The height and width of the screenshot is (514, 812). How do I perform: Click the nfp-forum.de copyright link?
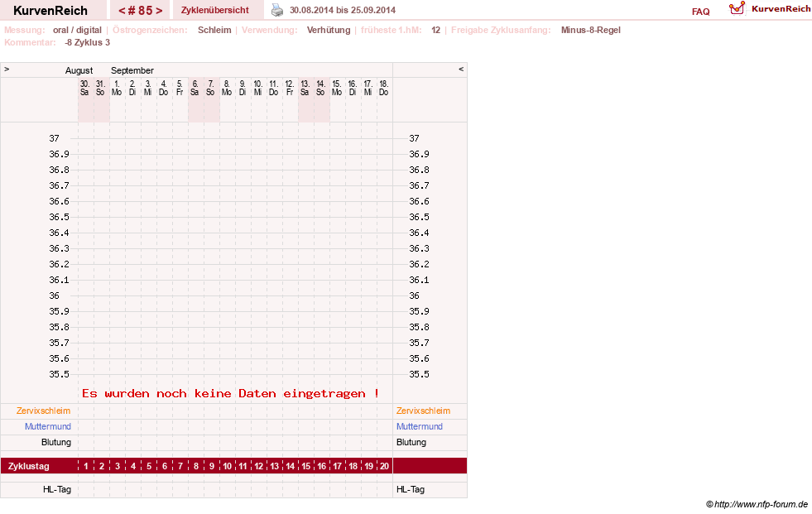tap(757, 504)
